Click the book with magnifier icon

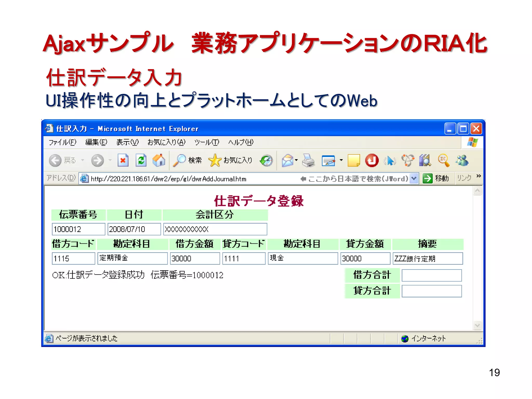425,160
